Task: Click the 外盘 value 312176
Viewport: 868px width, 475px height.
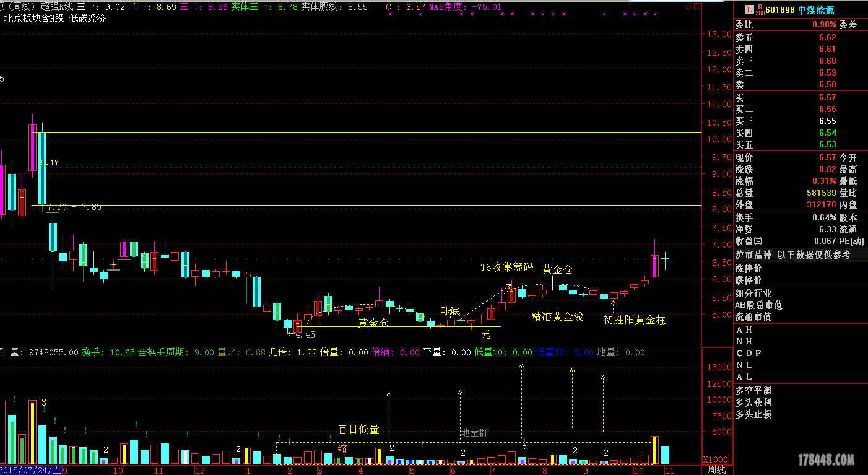Action: point(822,205)
